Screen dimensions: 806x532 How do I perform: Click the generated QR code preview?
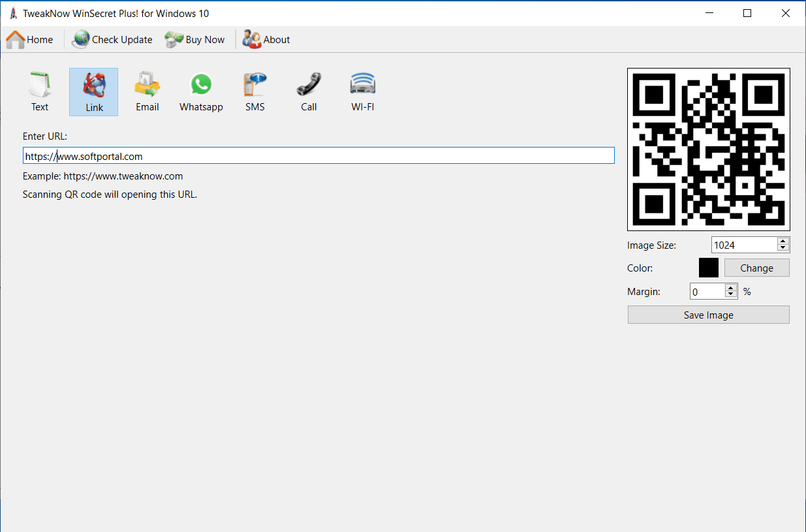(x=709, y=149)
